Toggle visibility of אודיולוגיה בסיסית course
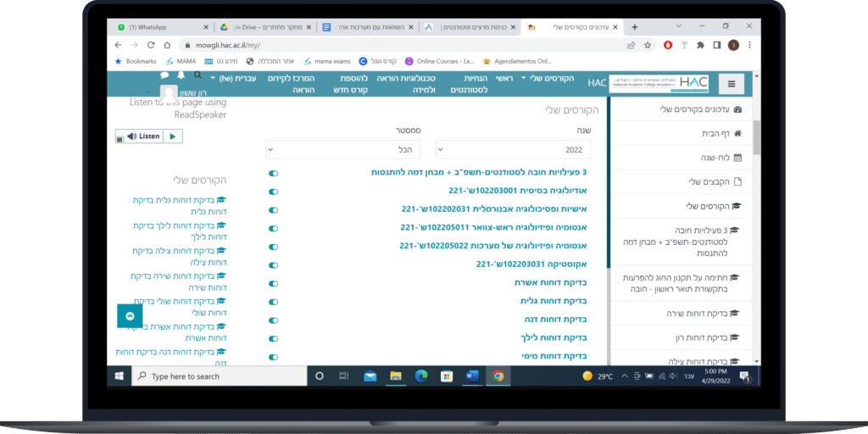Viewport: 868px width, 434px height. coord(273,191)
